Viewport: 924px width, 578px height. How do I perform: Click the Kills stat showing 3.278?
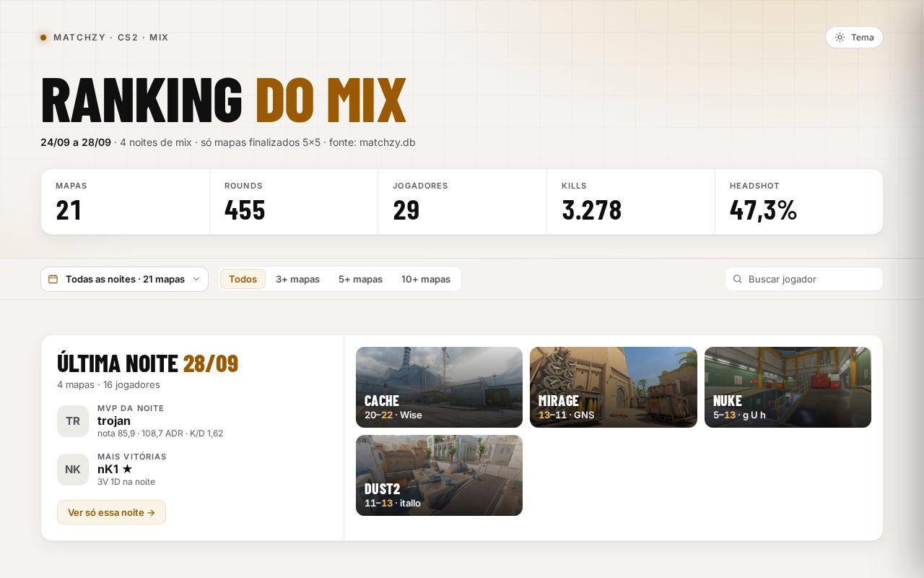point(631,202)
